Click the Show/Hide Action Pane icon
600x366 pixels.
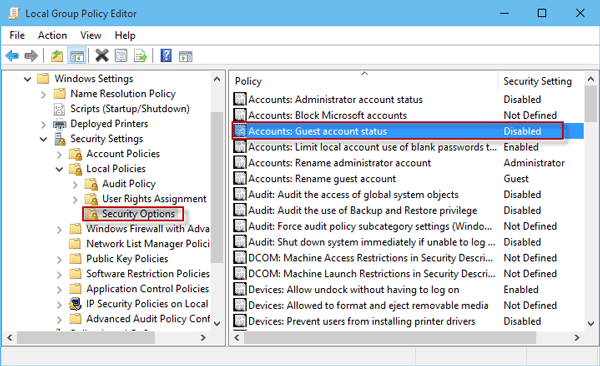click(x=186, y=56)
